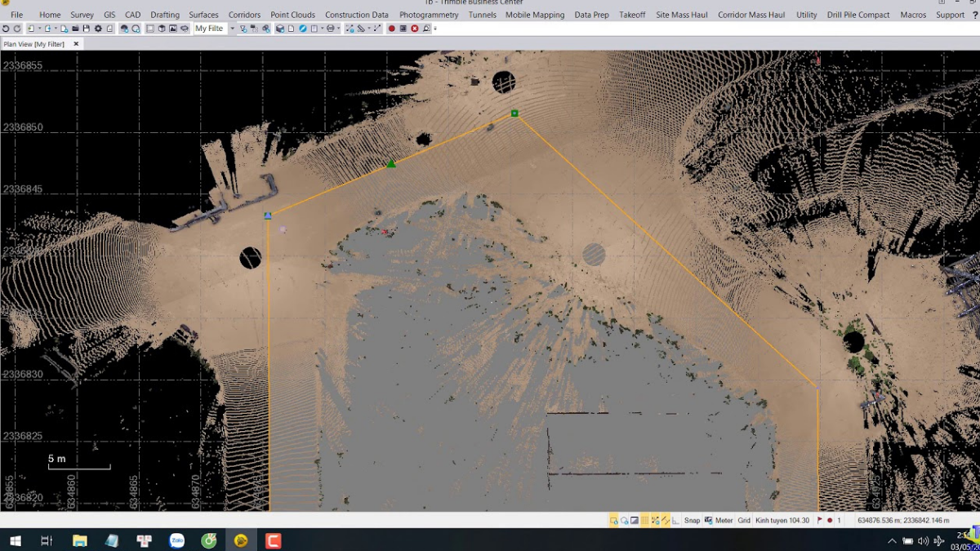Switch to the Survey ribbon tab

tap(82, 15)
